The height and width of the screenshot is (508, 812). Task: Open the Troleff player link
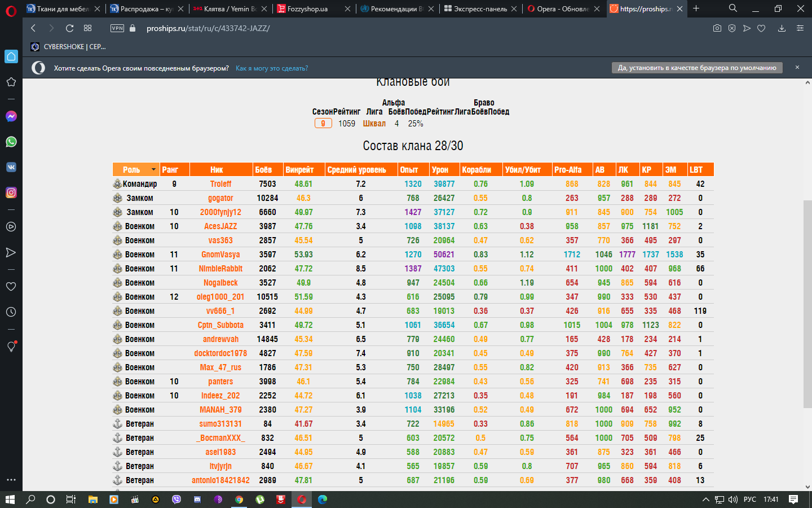point(220,184)
